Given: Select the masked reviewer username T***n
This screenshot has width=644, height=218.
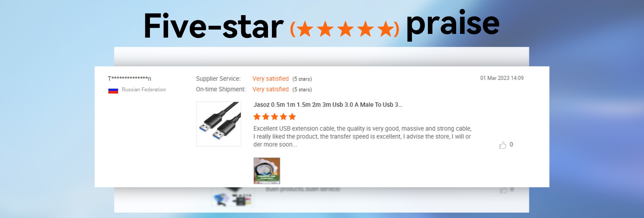Looking at the screenshot, I should pyautogui.click(x=129, y=78).
